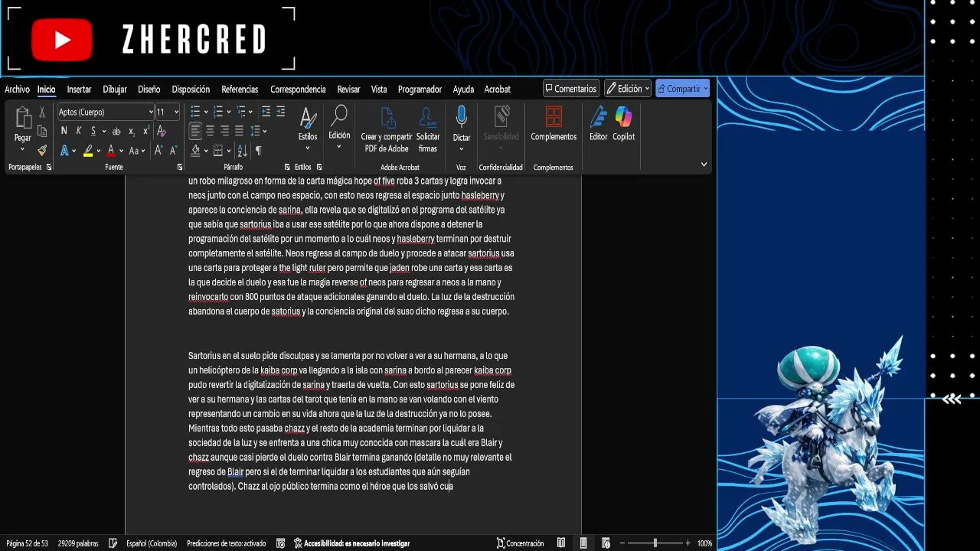Expand the numbering list dropdown arrow
Viewport: 980px width, 551px height.
229,112
